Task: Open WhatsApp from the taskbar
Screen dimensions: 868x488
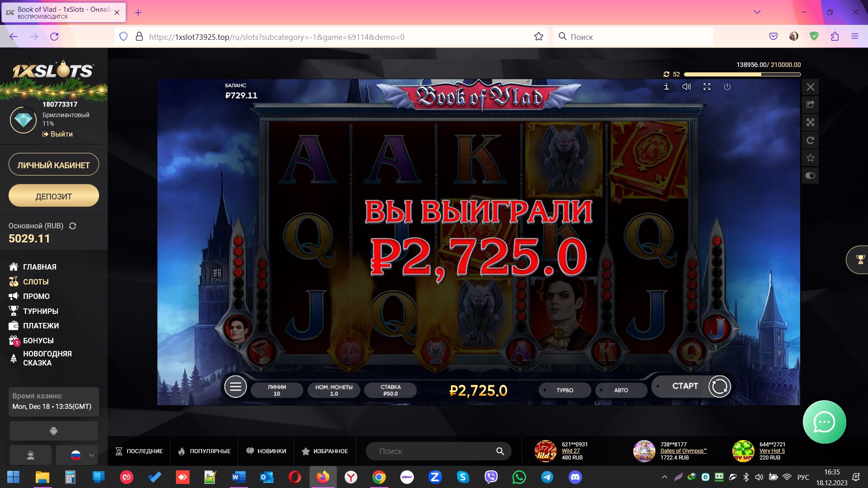Action: (519, 477)
